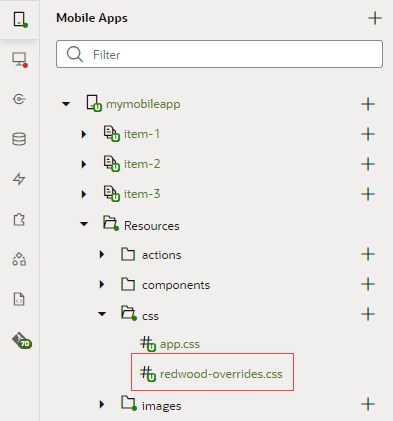Viewport: 393px width, 421px height.
Task: Open the Layouts shapes tab
Action: point(19,259)
